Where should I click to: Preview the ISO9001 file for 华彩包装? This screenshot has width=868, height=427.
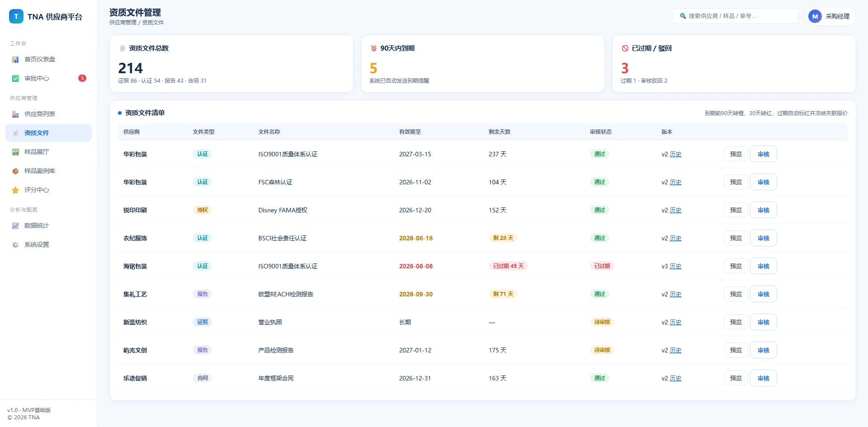tap(736, 154)
